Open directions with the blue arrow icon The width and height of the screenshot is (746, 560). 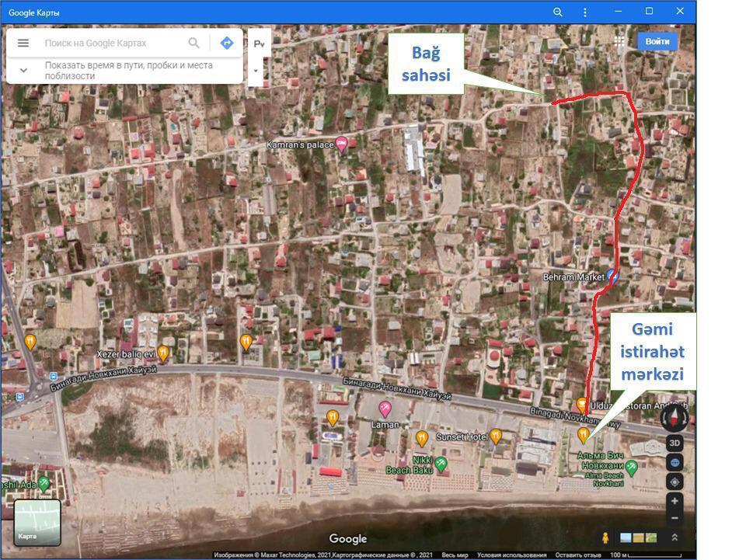point(227,43)
